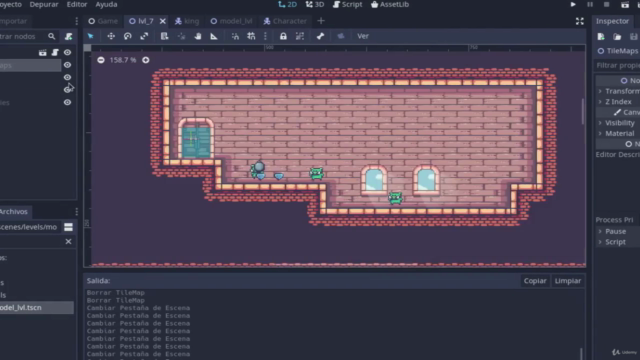Activate the Select mode arrow tool

[91, 36]
